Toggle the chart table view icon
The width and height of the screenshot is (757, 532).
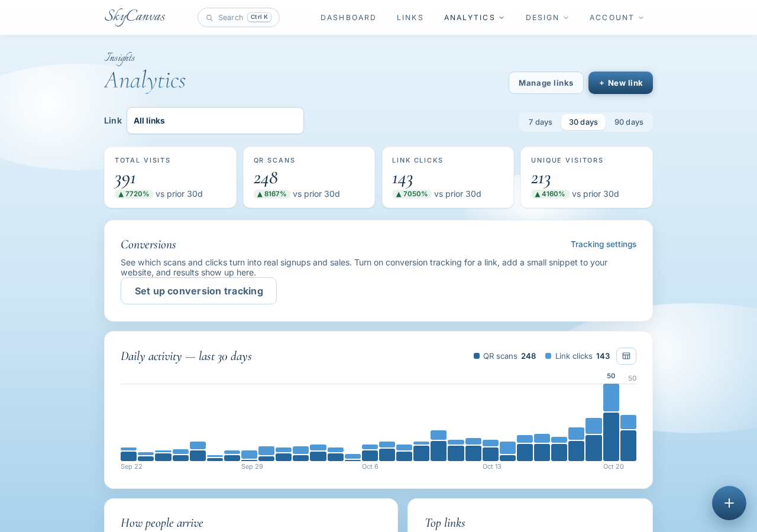[x=626, y=356]
